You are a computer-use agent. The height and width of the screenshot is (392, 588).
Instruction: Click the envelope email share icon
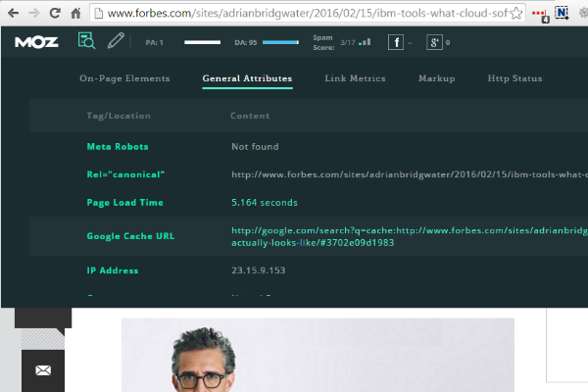43,370
